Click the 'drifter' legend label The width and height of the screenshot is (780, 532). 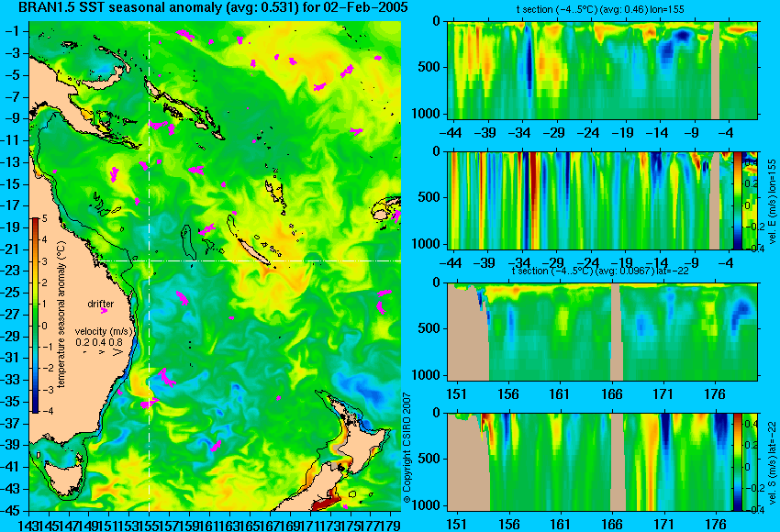point(101,304)
